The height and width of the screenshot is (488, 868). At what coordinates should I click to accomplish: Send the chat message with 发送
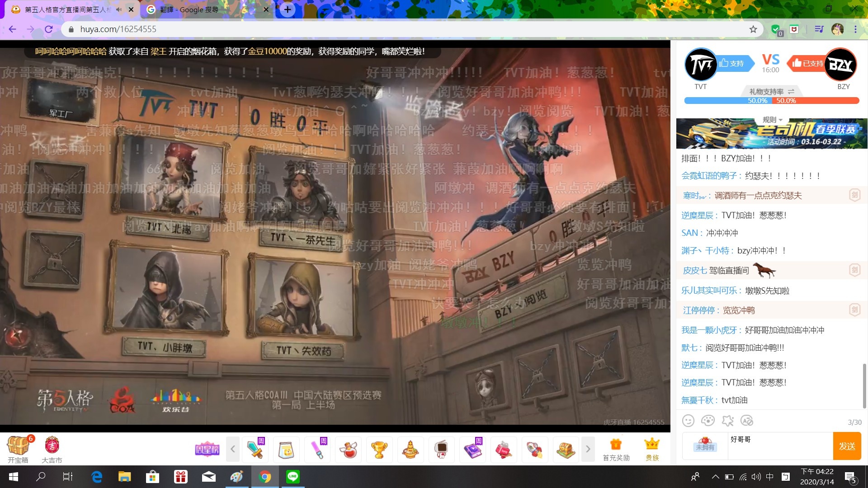(x=847, y=446)
